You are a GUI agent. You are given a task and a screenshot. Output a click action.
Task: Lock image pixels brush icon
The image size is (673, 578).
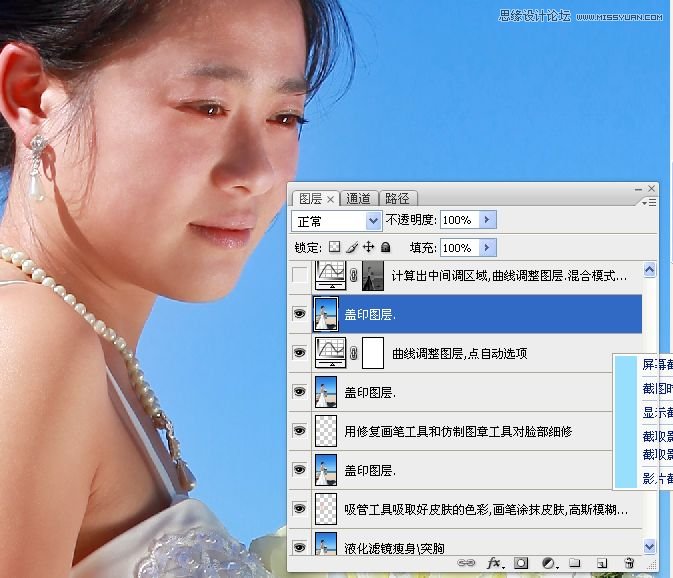[x=352, y=247]
